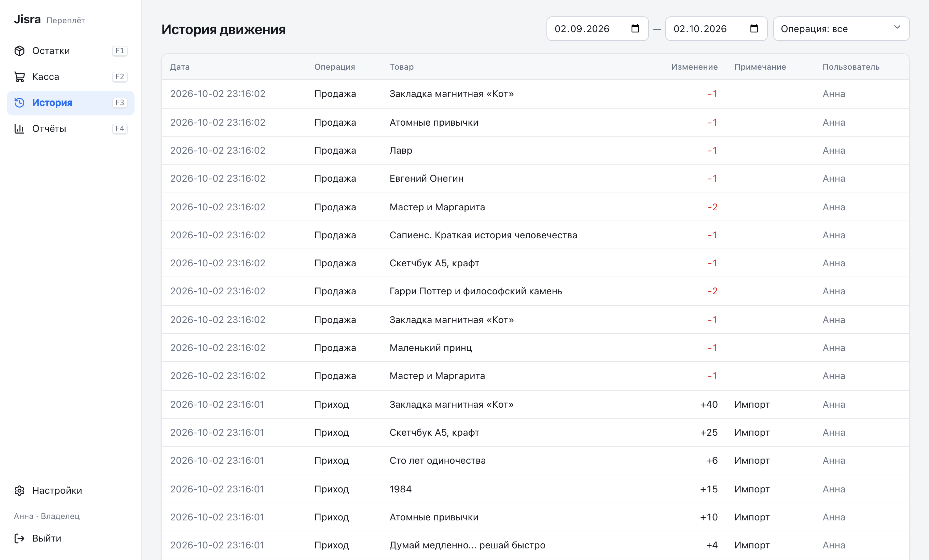
Task: Click 'Гарри Поттер и философский камень'
Action: (476, 291)
